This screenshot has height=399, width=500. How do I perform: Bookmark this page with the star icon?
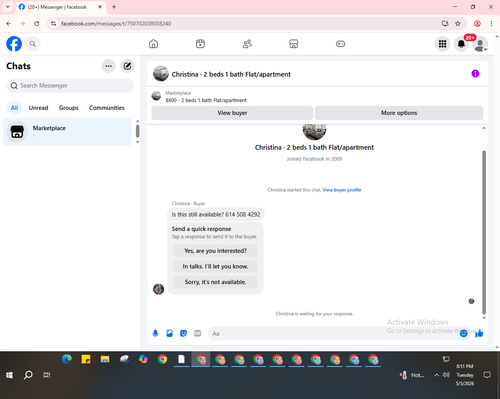458,23
